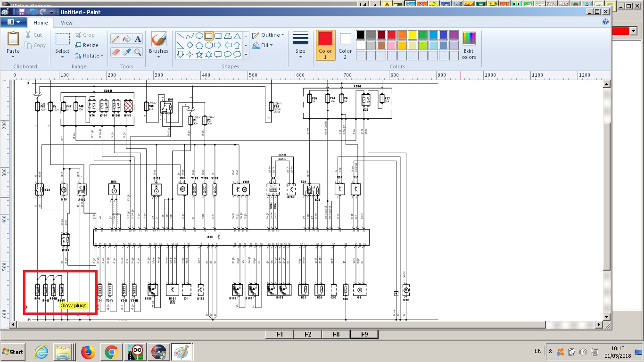Open the Size thickness dropdown
The height and width of the screenshot is (362, 644).
[x=300, y=44]
